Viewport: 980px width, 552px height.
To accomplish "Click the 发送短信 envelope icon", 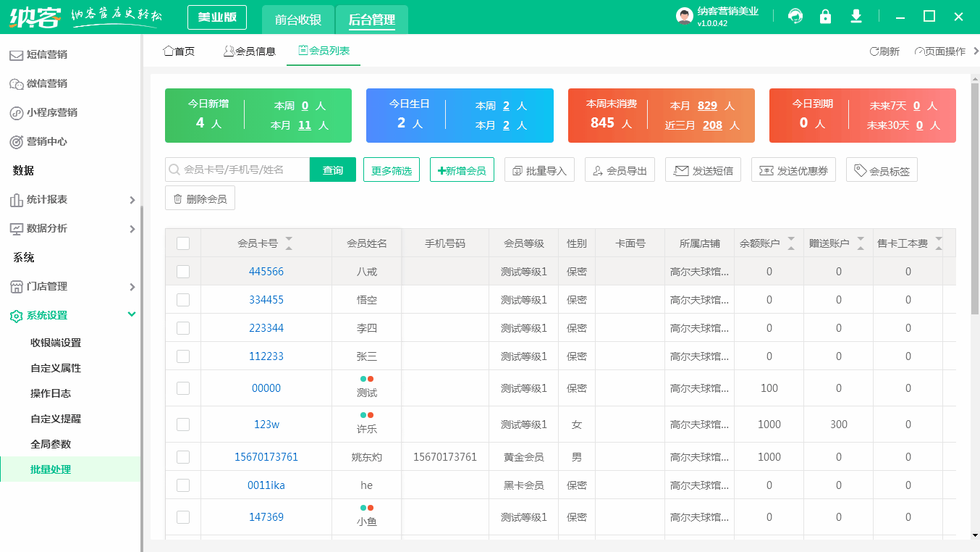I will (680, 170).
